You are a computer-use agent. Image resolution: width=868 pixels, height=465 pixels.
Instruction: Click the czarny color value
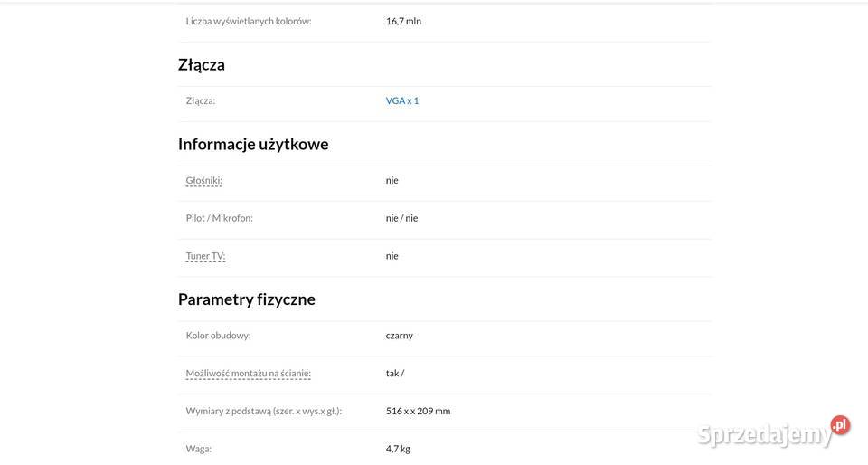tap(399, 336)
